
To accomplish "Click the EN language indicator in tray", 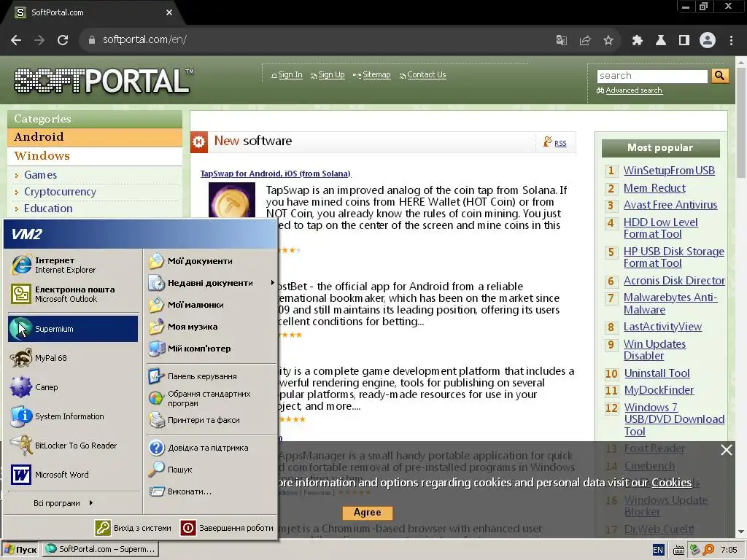I will tap(658, 550).
